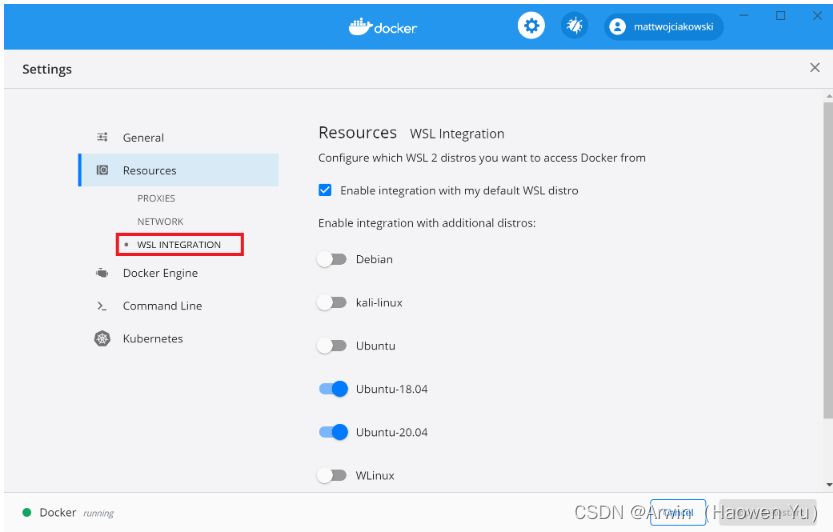Disable the Ubuntu-18.04 toggle
This screenshot has height=532, width=833.
point(333,389)
